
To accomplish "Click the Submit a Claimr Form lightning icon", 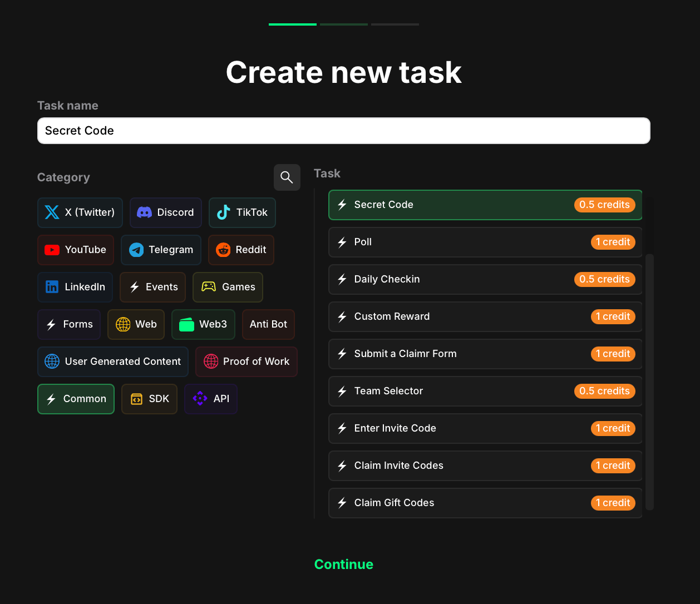I will pos(342,354).
